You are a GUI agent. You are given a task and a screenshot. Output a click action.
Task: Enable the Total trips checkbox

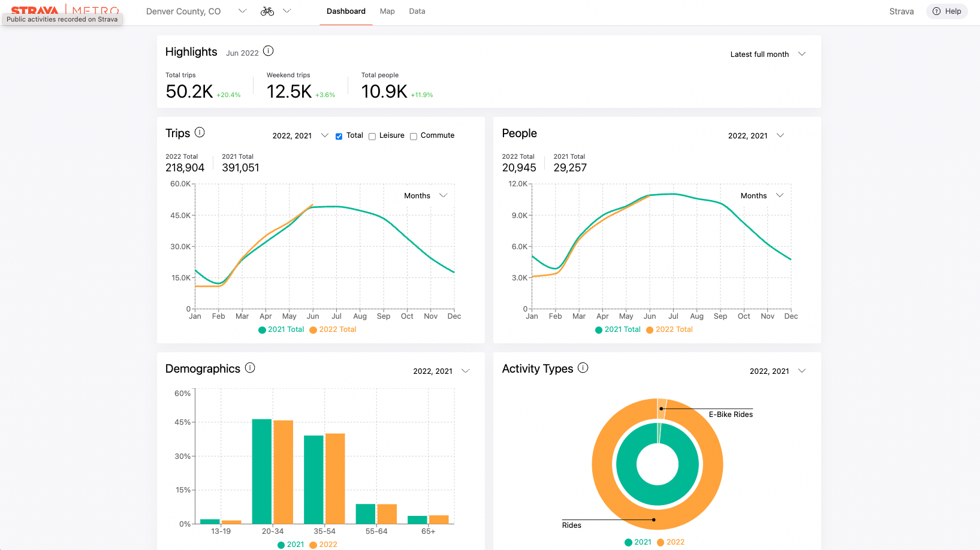coord(339,136)
